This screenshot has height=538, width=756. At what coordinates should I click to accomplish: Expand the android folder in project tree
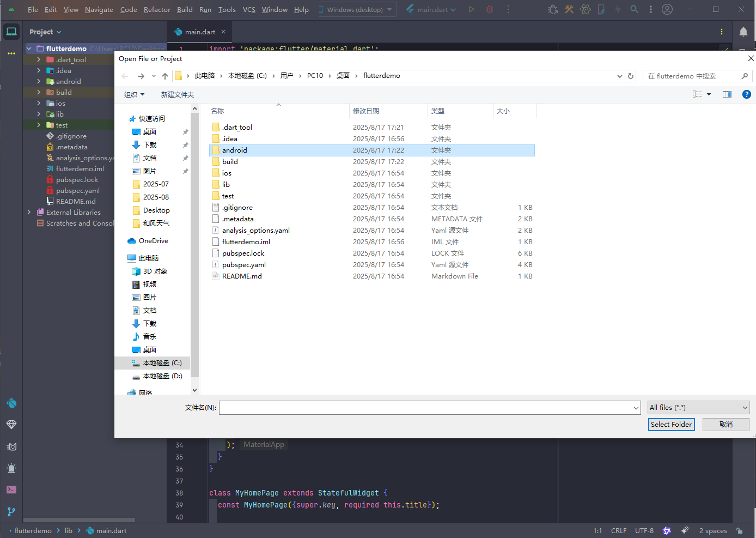click(39, 82)
